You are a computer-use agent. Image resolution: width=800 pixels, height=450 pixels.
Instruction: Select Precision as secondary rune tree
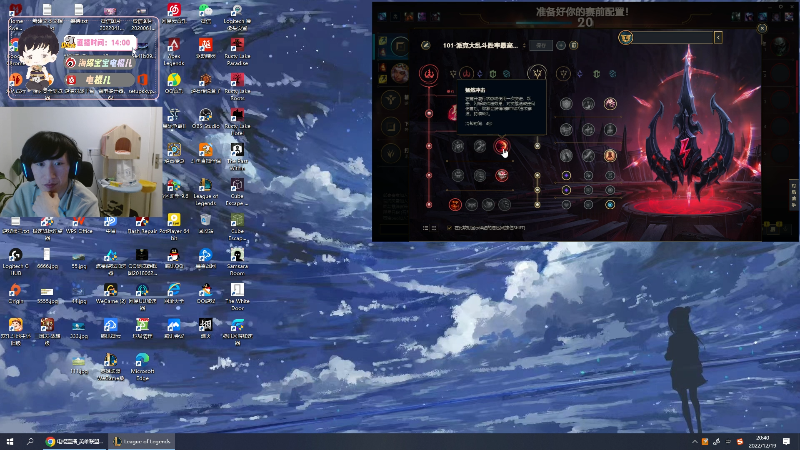tap(563, 74)
